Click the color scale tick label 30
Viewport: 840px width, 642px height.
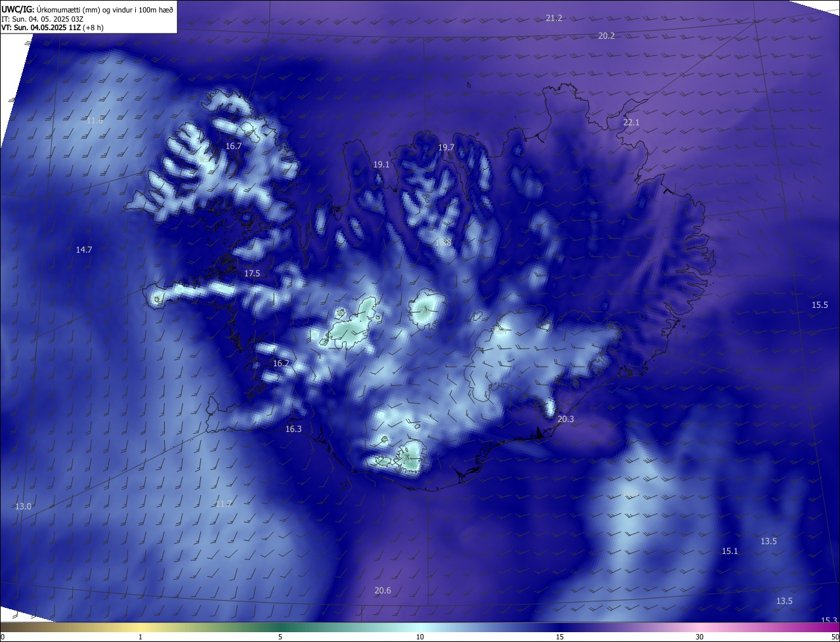click(x=700, y=637)
